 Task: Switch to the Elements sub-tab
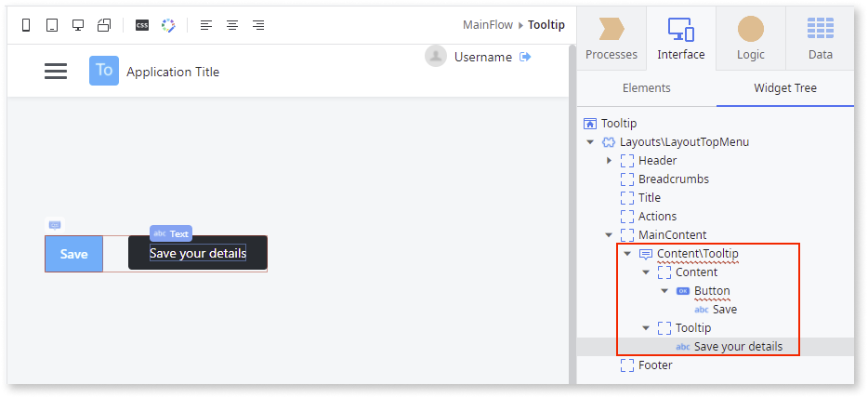[646, 88]
